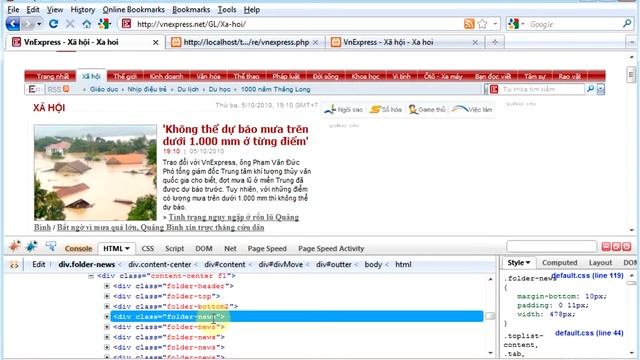Open the flood article headline link
The image size is (640, 360).
[236, 135]
